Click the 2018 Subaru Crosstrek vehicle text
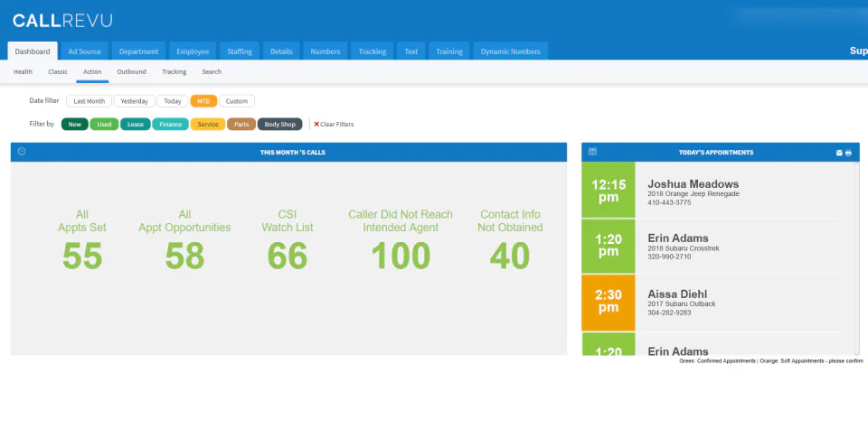Screen dimensions: 868x439 pyautogui.click(x=684, y=248)
